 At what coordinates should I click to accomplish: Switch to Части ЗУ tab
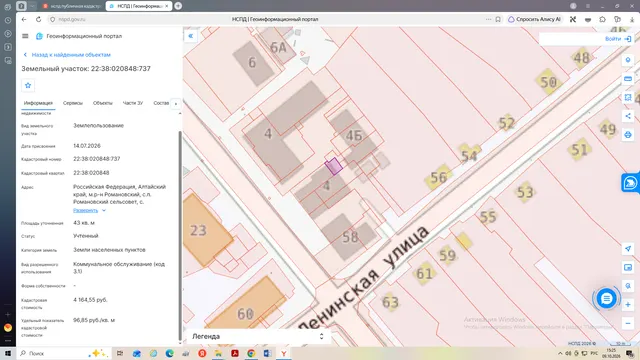point(133,103)
